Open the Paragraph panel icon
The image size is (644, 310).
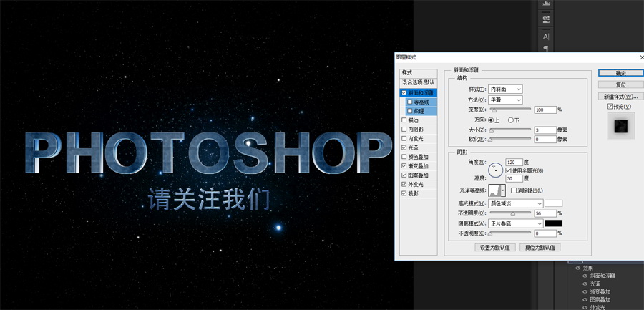pyautogui.click(x=545, y=48)
